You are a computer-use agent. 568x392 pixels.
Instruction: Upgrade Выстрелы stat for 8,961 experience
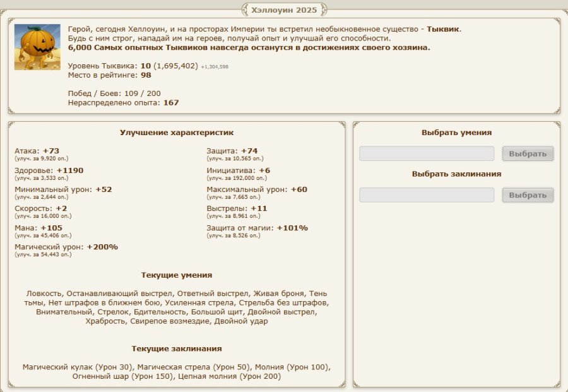pyautogui.click(x=234, y=216)
